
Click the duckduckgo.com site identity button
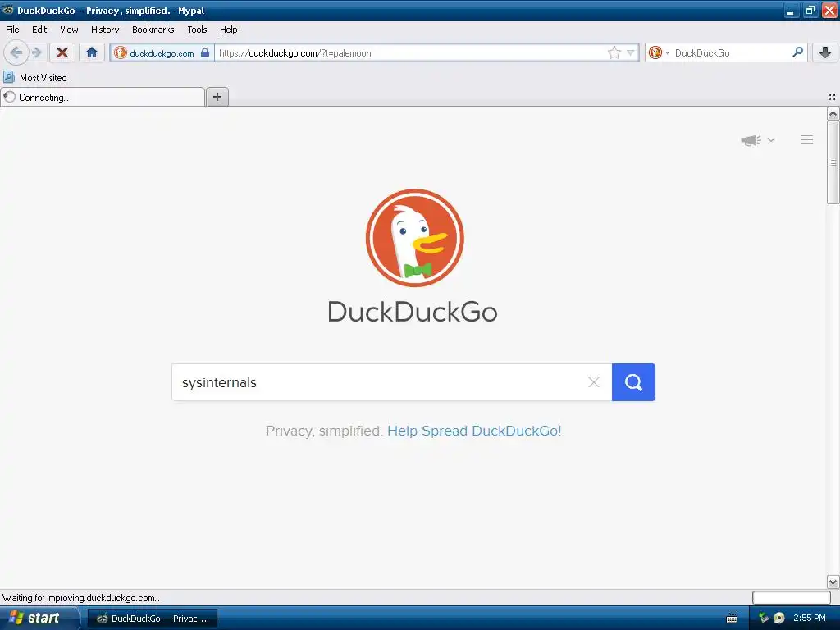pyautogui.click(x=162, y=53)
